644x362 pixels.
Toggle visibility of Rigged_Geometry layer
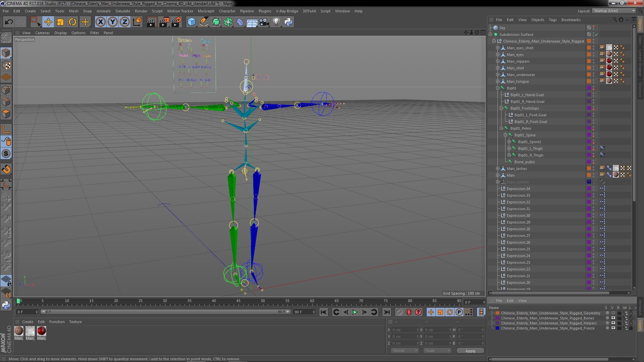click(613, 313)
